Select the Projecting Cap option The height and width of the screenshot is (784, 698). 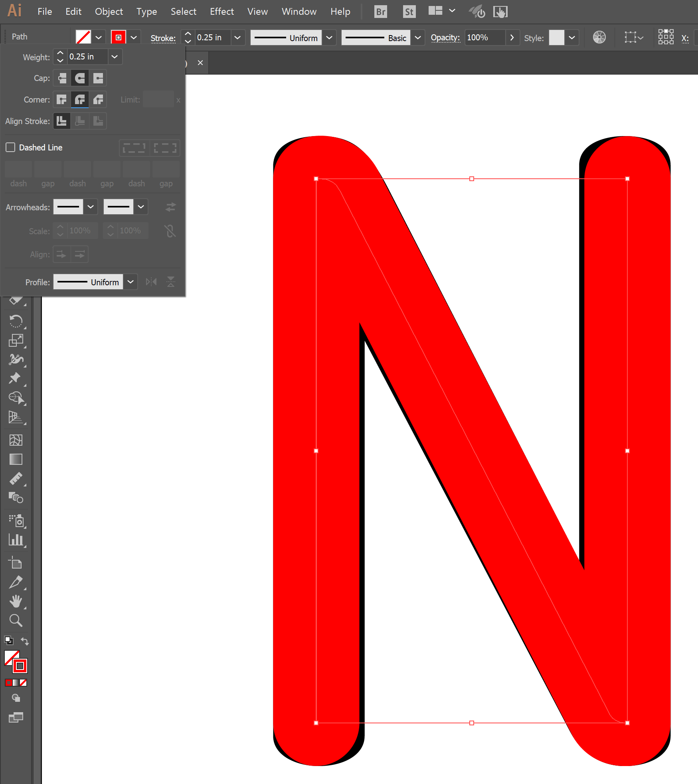pos(98,78)
